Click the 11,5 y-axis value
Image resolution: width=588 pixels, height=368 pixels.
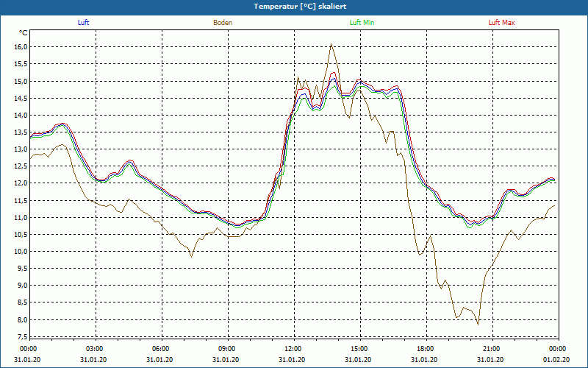click(21, 200)
